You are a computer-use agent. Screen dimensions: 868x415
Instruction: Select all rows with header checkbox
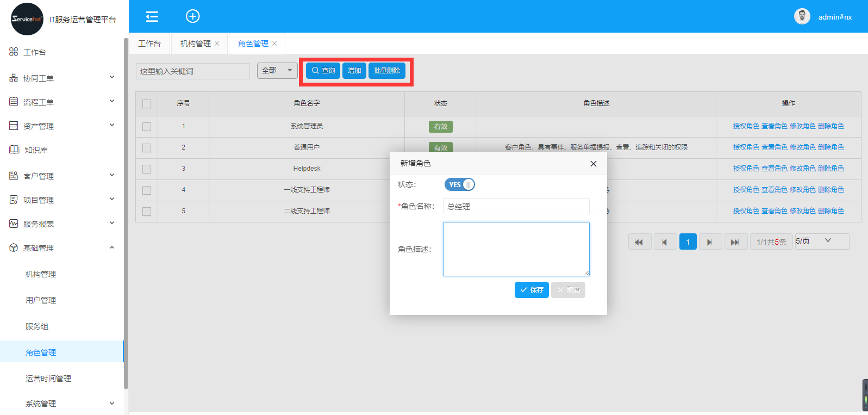[147, 104]
